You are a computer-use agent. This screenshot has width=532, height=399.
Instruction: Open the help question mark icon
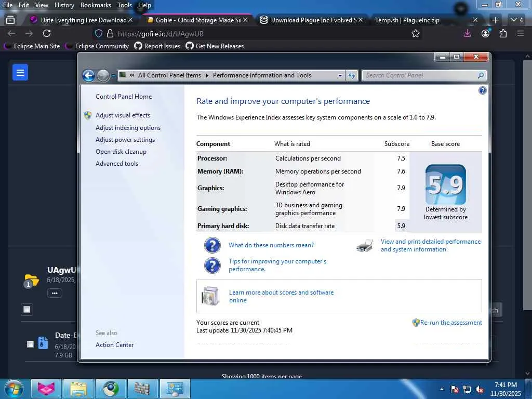click(x=482, y=90)
